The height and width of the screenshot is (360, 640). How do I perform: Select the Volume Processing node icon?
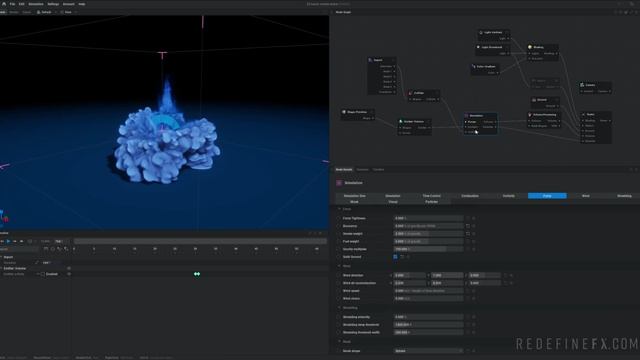pos(530,115)
